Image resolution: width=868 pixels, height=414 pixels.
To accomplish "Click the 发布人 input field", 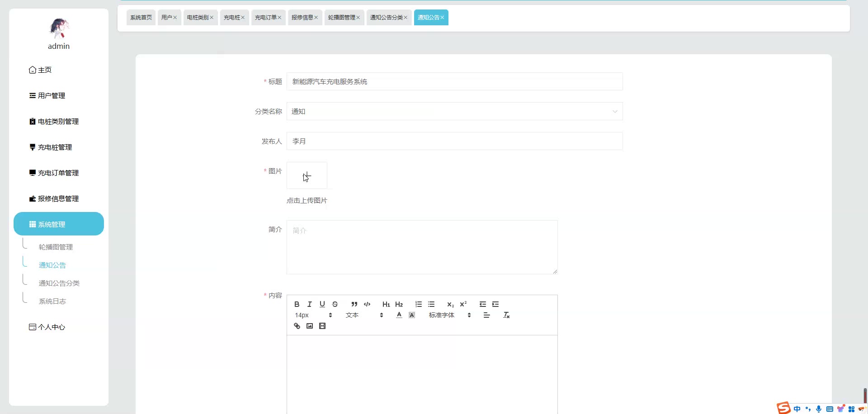I will 454,141.
